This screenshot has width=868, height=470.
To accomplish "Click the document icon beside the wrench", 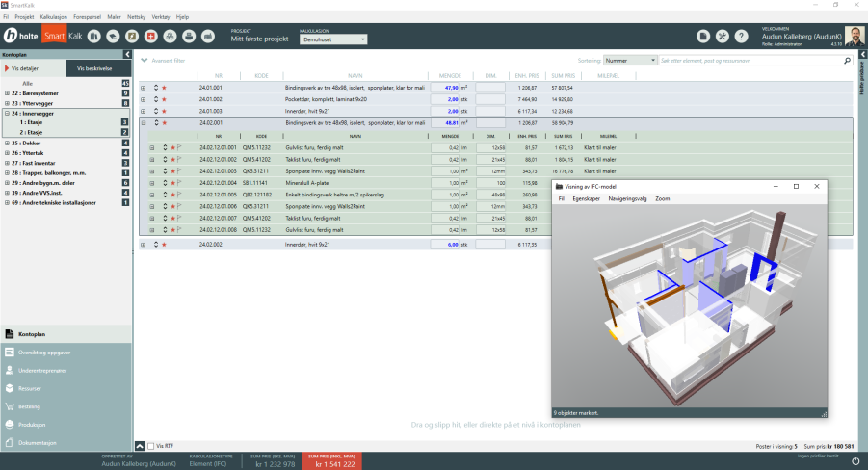I will pyautogui.click(x=704, y=37).
